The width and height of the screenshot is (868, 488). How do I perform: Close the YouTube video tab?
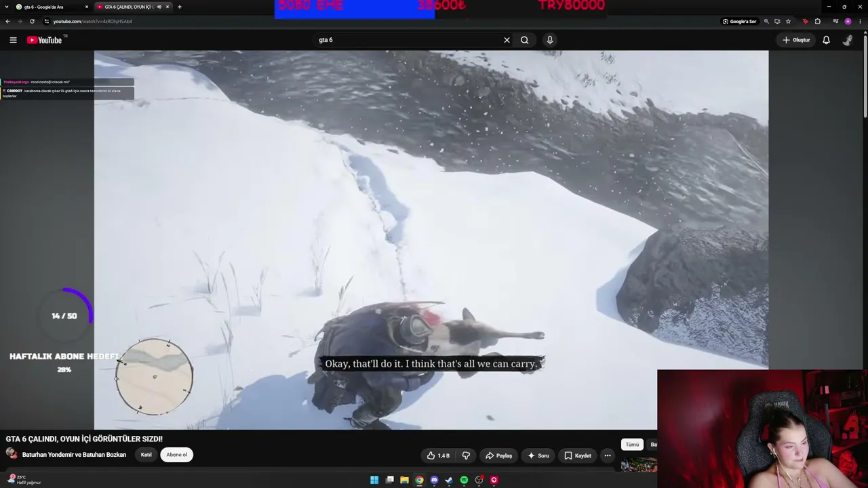click(167, 7)
